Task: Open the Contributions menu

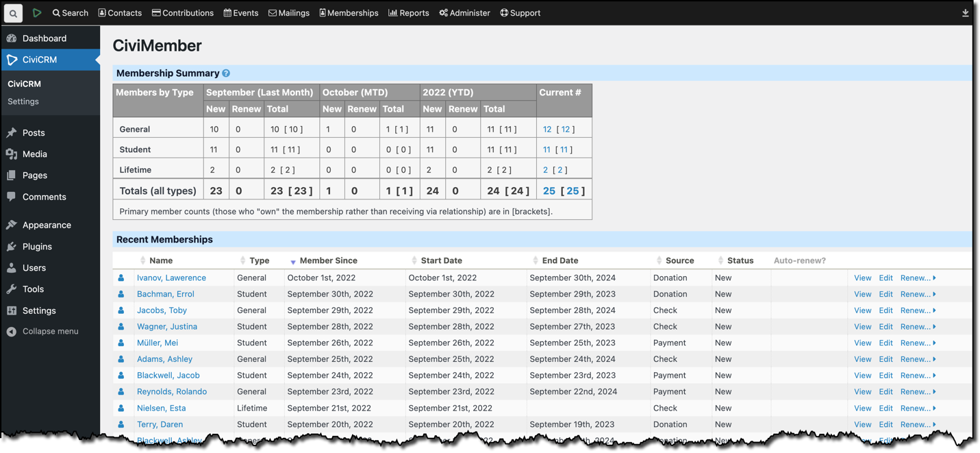Action: click(183, 13)
